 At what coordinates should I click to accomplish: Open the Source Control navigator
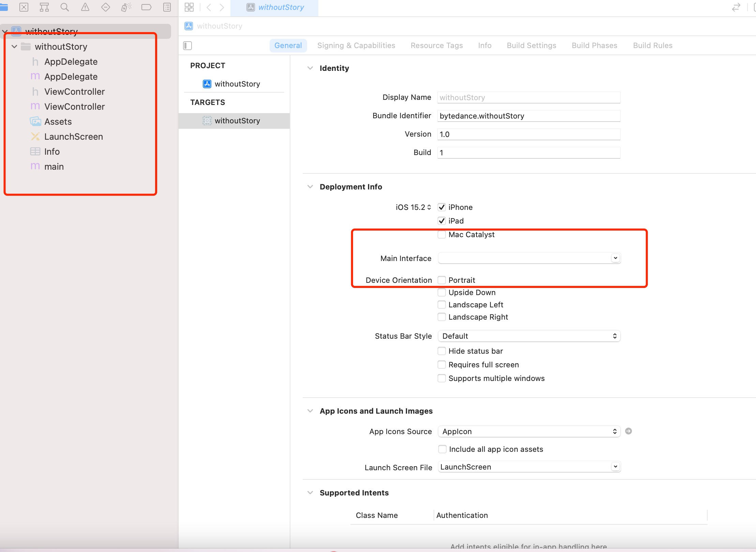(24, 7)
